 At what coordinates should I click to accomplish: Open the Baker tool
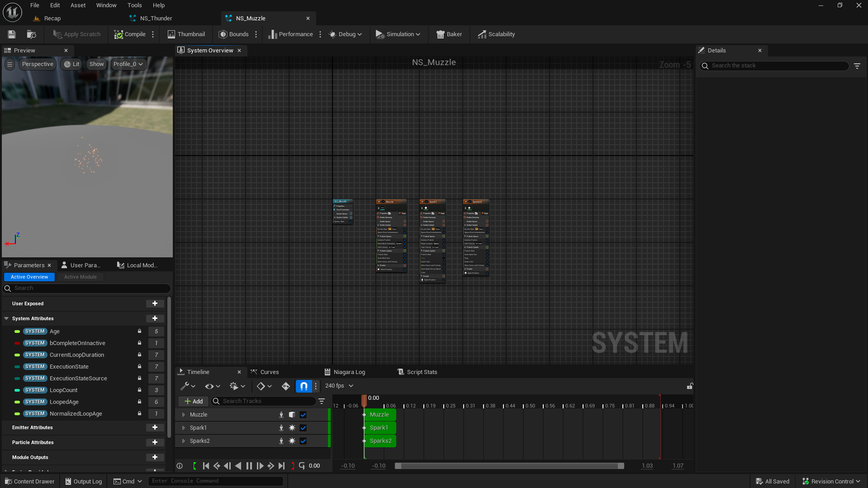pyautogui.click(x=449, y=34)
